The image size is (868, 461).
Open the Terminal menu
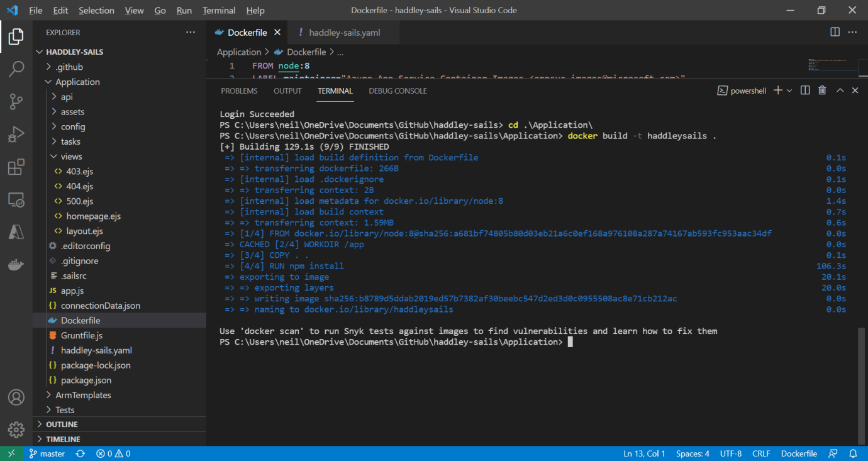pos(219,11)
